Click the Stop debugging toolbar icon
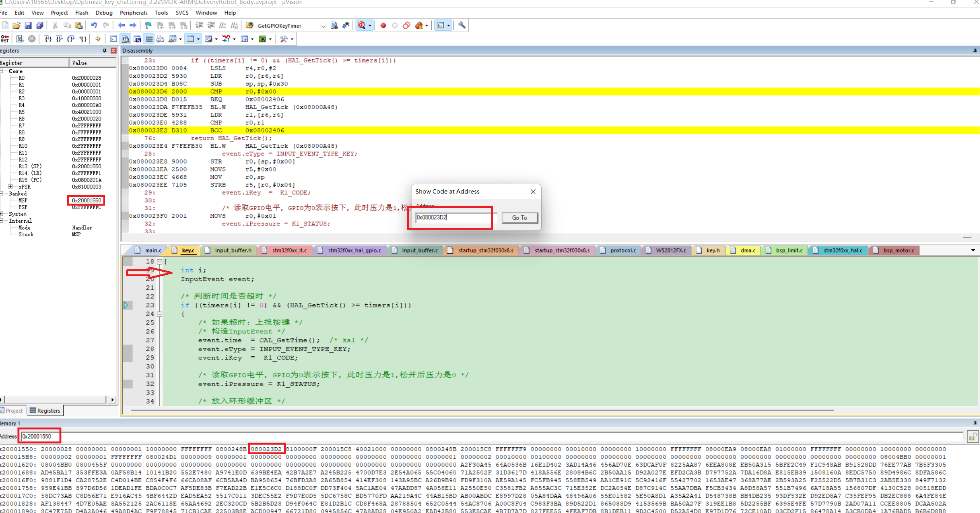Screen dimensions: 980x513 click(32, 38)
